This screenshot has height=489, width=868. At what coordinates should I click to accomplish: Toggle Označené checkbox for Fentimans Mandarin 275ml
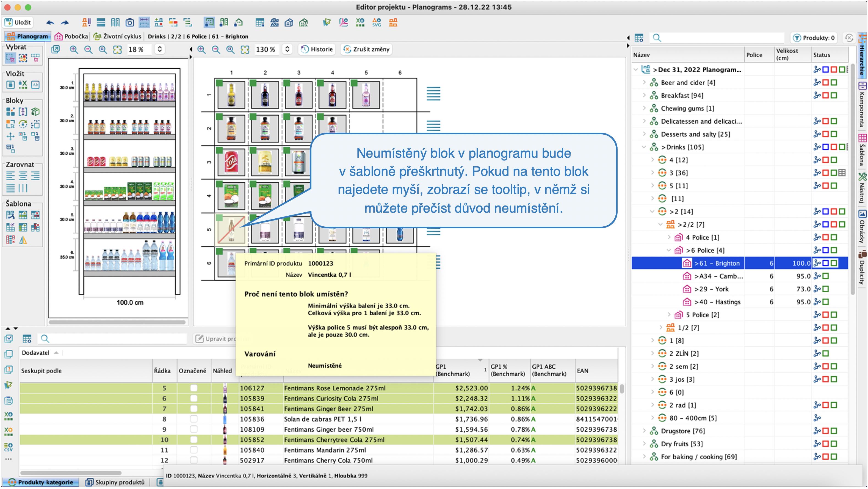point(193,450)
